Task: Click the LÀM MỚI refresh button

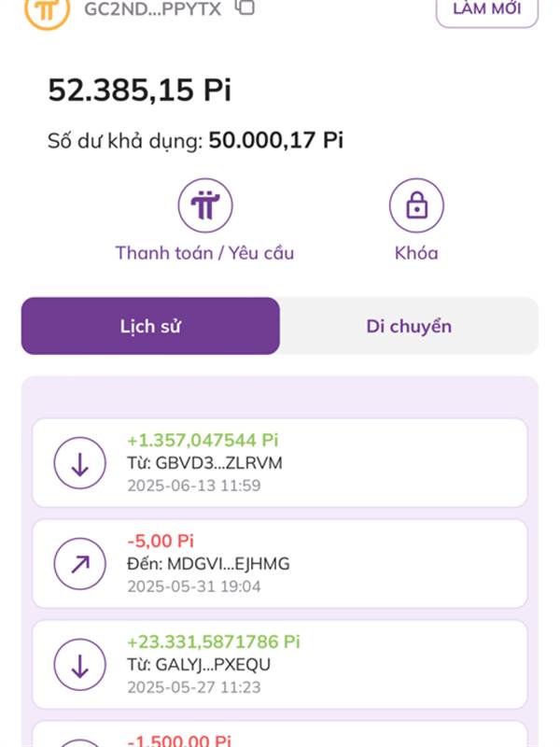Action: pyautogui.click(x=487, y=9)
